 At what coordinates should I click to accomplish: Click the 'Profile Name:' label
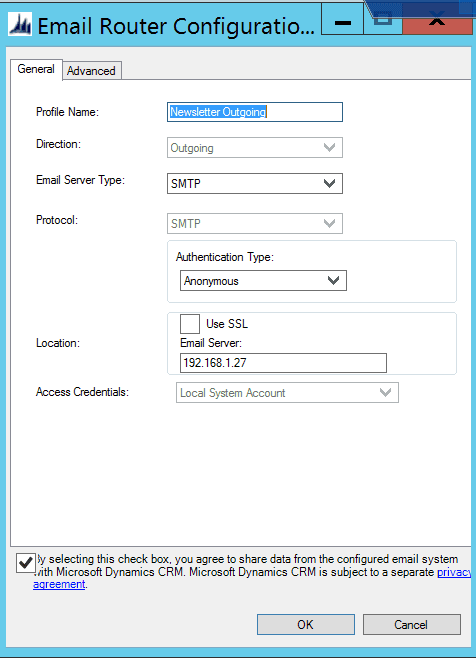pyautogui.click(x=67, y=112)
